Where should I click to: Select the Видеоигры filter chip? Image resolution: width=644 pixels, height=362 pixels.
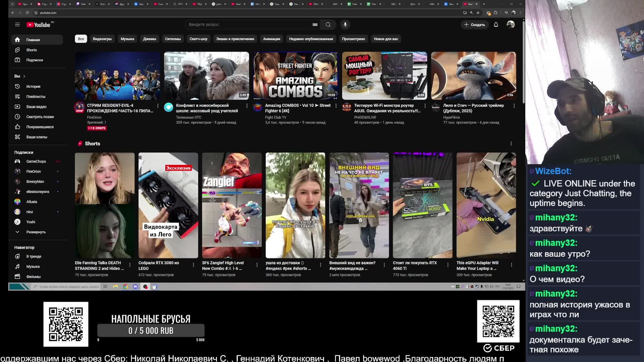102,39
